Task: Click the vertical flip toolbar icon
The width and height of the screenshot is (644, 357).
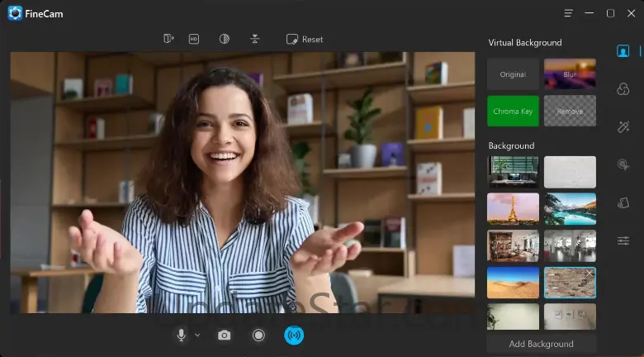Action: coord(254,39)
